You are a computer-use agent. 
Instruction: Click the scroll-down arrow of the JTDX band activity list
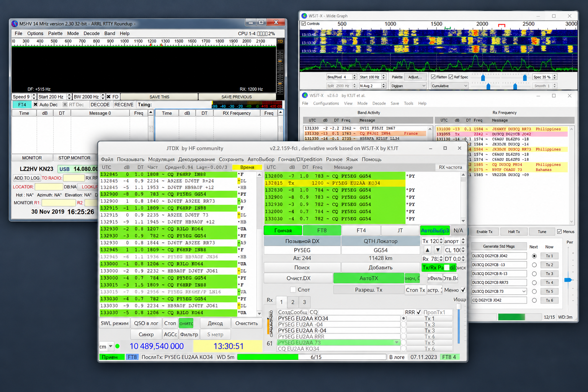(259, 314)
